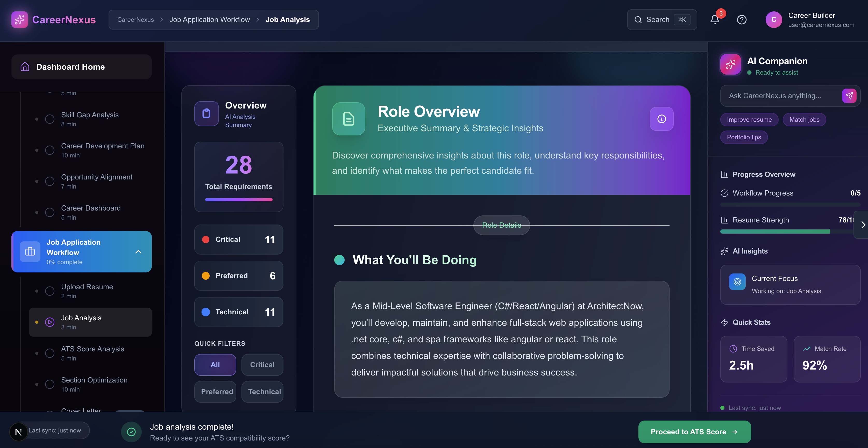The height and width of the screenshot is (448, 868).
Task: Click the Career Builder profile avatar
Action: point(774,19)
